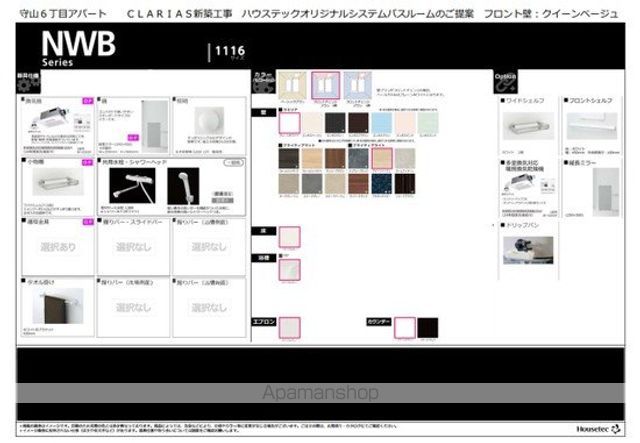Pick the reddish-brown wood swatch

tap(358, 184)
